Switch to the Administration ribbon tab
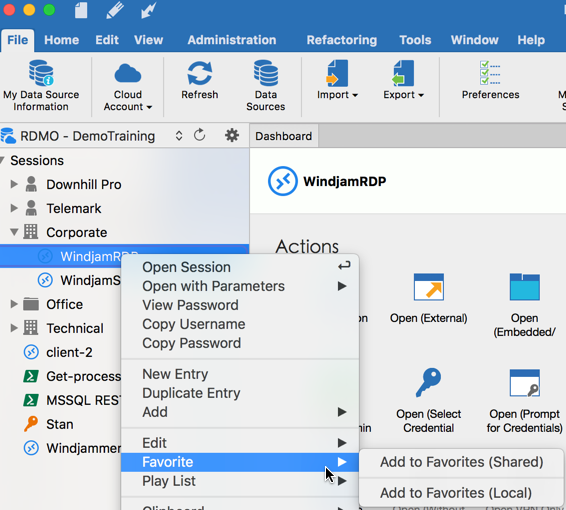 232,40
